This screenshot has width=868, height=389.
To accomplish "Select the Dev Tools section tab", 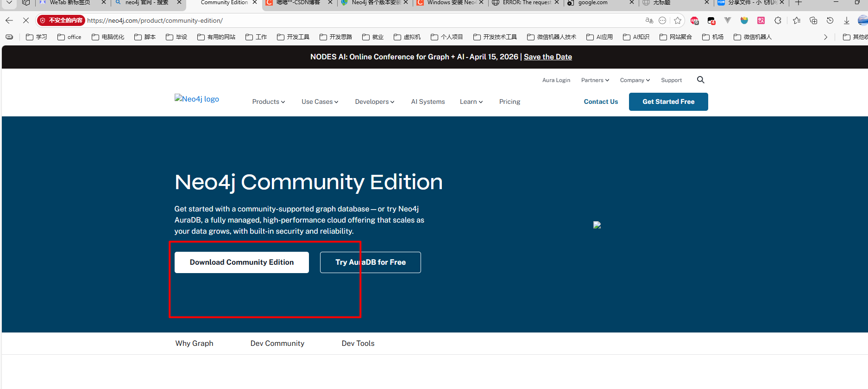I will pos(358,344).
